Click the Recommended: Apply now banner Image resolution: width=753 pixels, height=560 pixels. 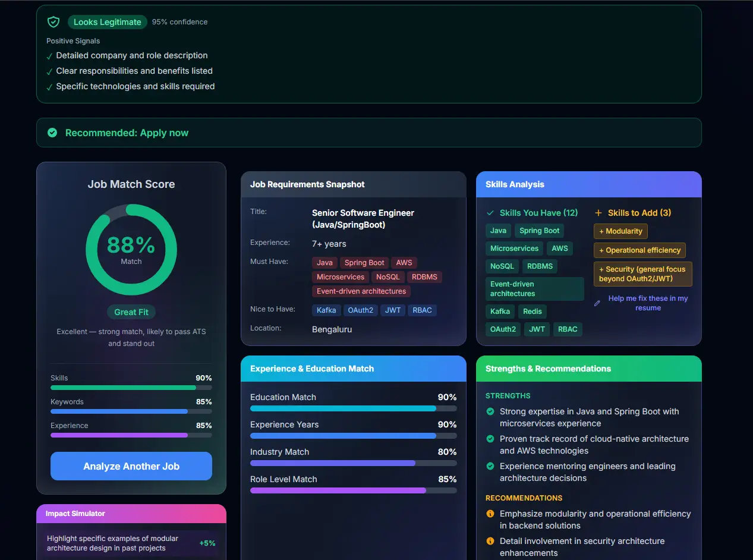click(368, 133)
